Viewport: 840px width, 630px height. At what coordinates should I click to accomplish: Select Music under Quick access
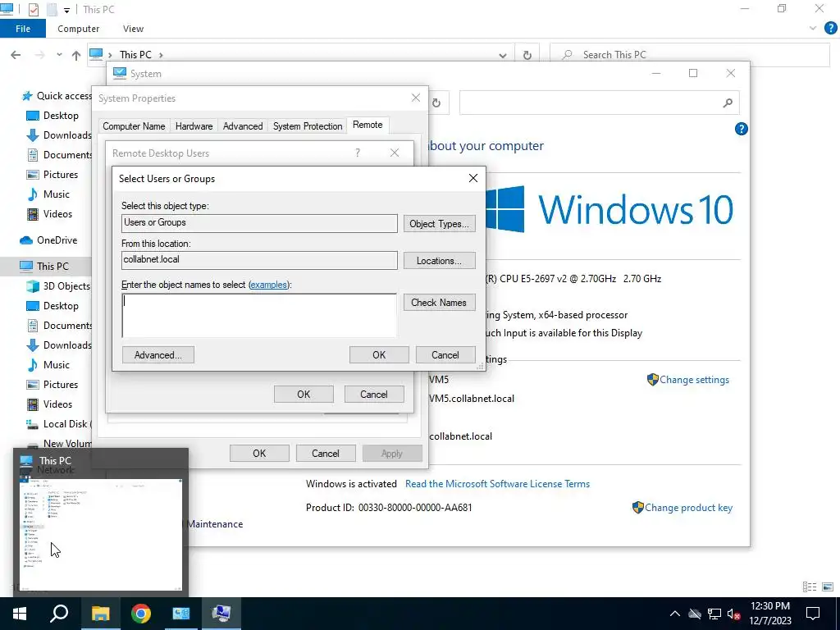[48, 194]
